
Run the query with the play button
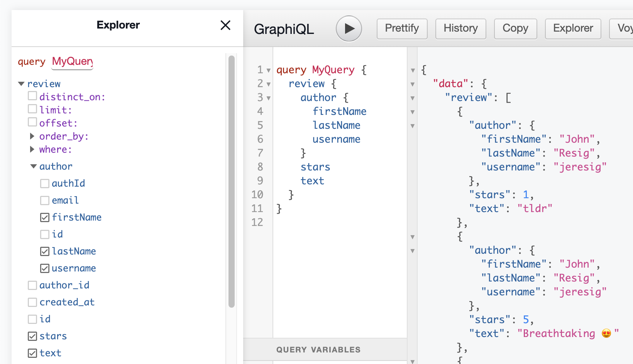[349, 29]
